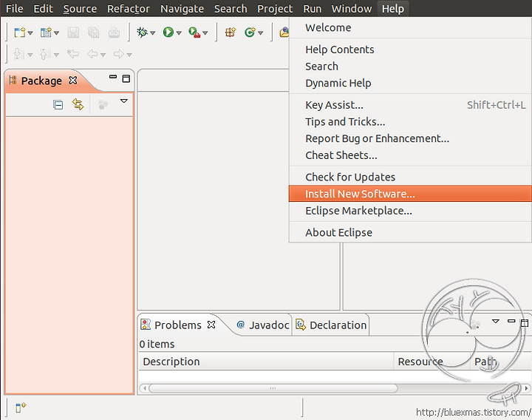This screenshot has width=532, height=420.
Task: Select Search in the Help menu
Action: (x=410, y=67)
